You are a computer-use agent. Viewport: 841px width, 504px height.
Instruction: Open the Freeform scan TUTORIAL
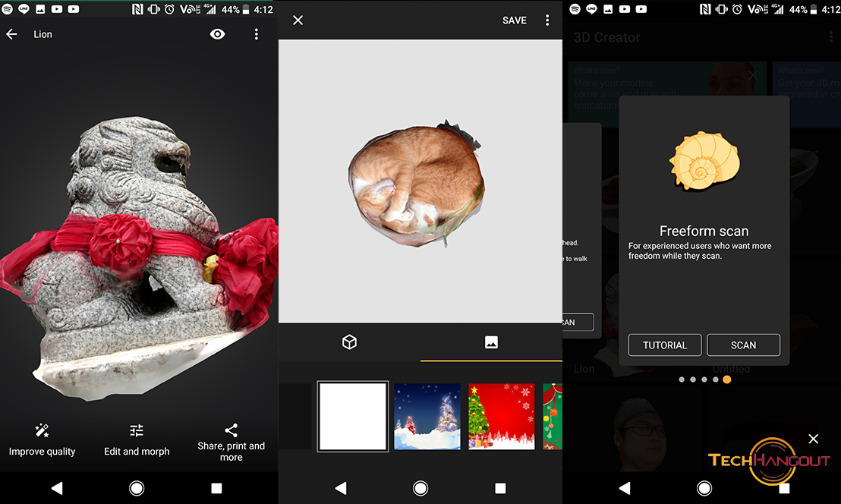click(x=665, y=345)
